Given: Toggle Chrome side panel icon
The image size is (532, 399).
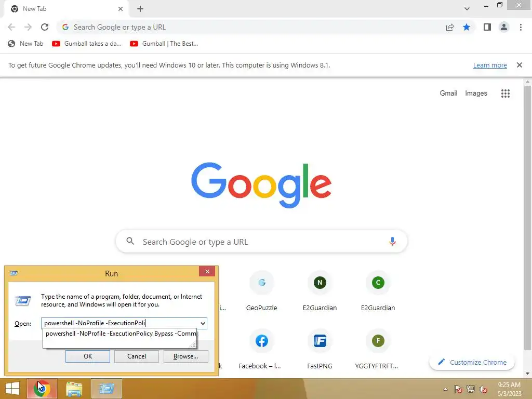Looking at the screenshot, I should tap(487, 27).
